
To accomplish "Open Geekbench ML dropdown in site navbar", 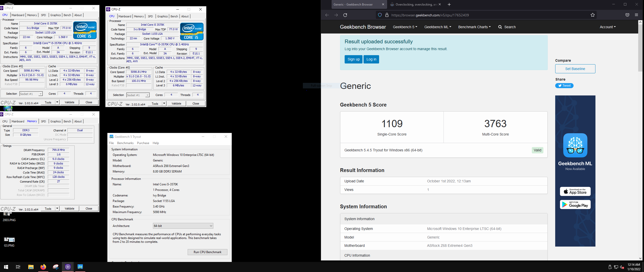I will [438, 27].
